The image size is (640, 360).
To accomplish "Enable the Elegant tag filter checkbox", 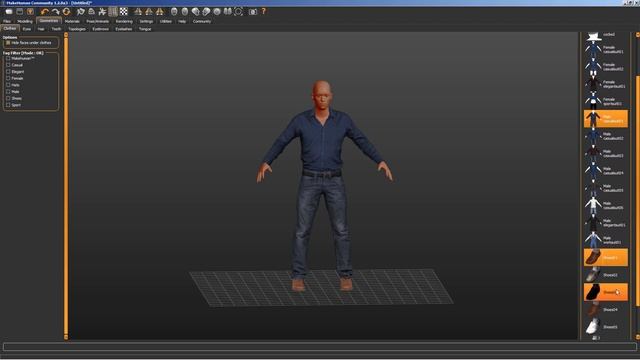I will pos(8,71).
